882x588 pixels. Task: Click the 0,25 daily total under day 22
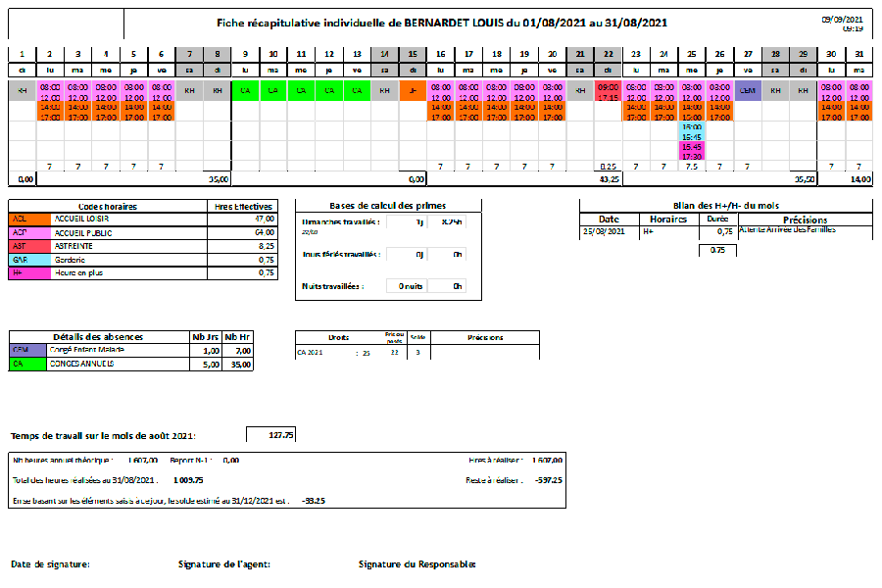[608, 167]
